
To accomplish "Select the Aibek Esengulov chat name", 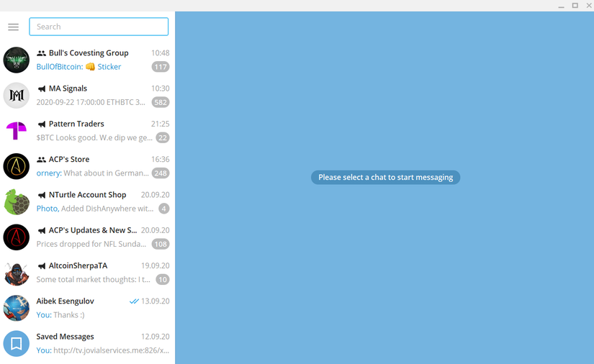I will click(65, 301).
